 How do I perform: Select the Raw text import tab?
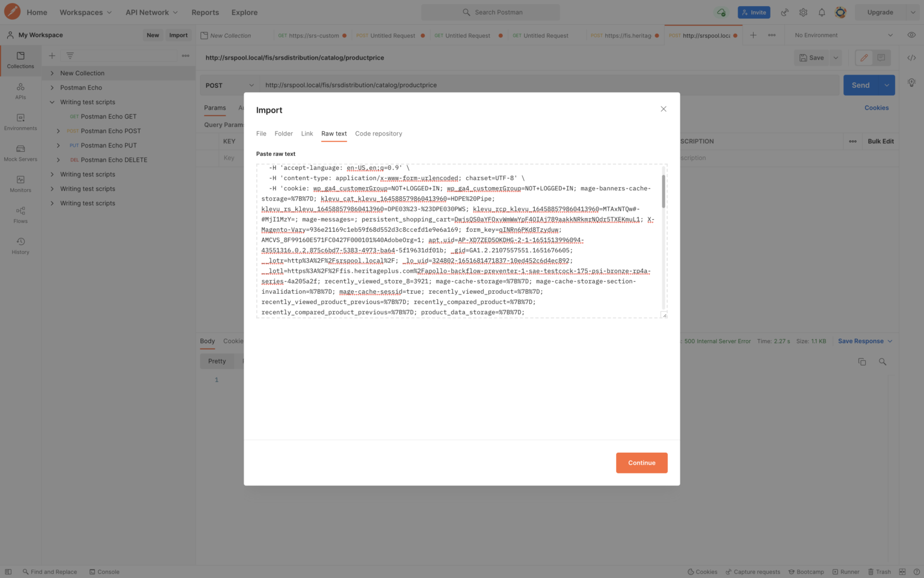coord(334,134)
